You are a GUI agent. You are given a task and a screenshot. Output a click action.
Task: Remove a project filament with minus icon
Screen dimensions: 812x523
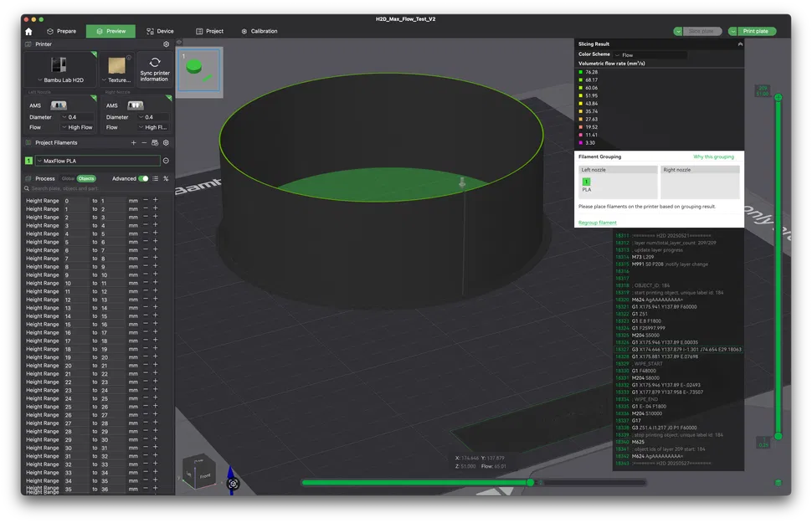pyautogui.click(x=144, y=143)
